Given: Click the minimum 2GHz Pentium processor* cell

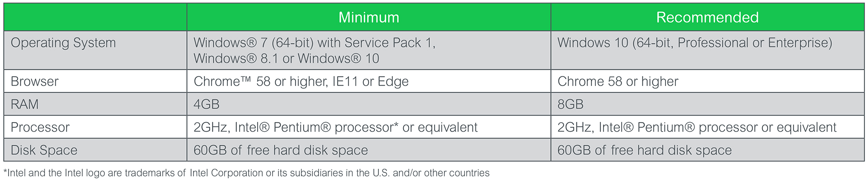Looking at the screenshot, I should pyautogui.click(x=369, y=127).
